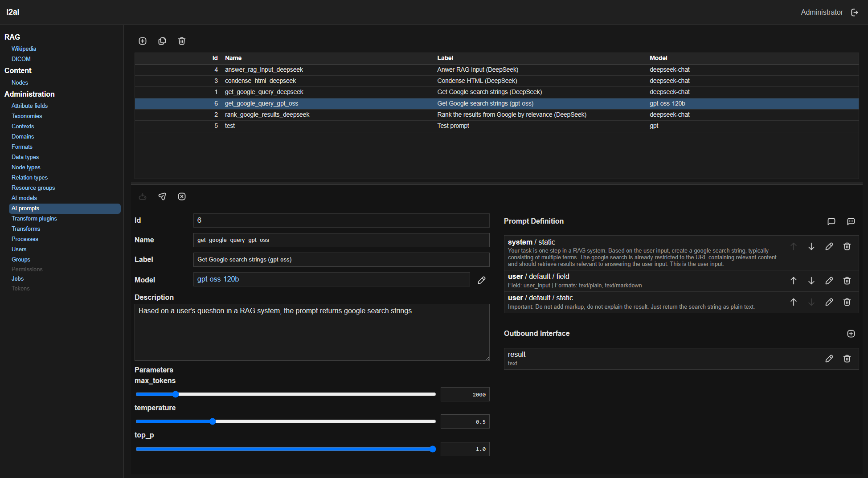Open Transforms in sidebar
Image resolution: width=868 pixels, height=478 pixels.
point(26,229)
